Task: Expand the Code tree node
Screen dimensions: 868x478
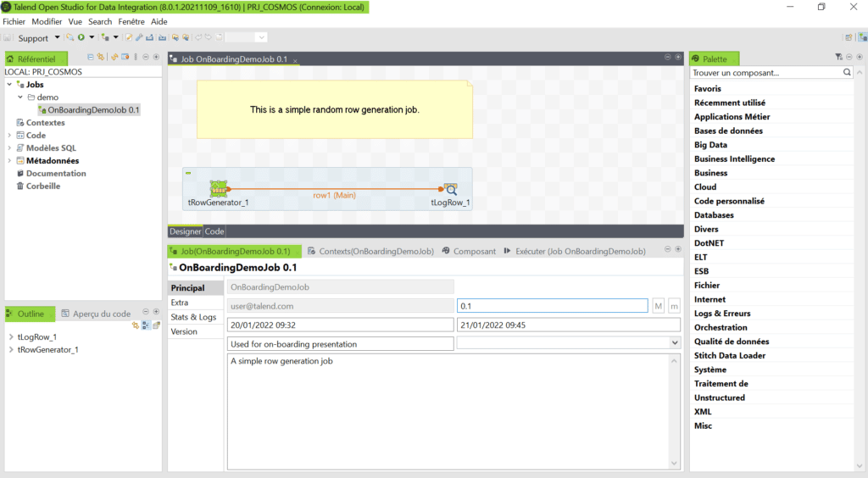Action: tap(9, 135)
